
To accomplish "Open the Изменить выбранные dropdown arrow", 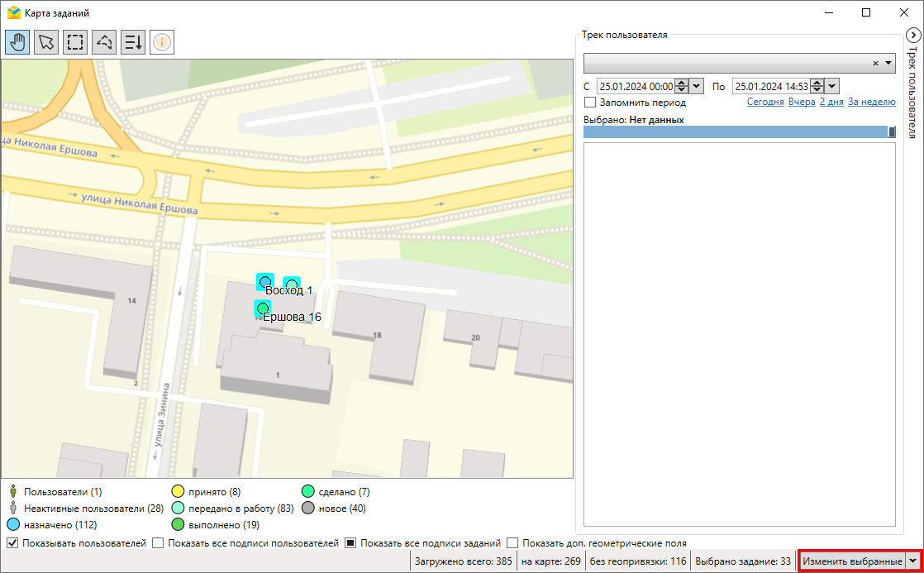I will [913, 561].
